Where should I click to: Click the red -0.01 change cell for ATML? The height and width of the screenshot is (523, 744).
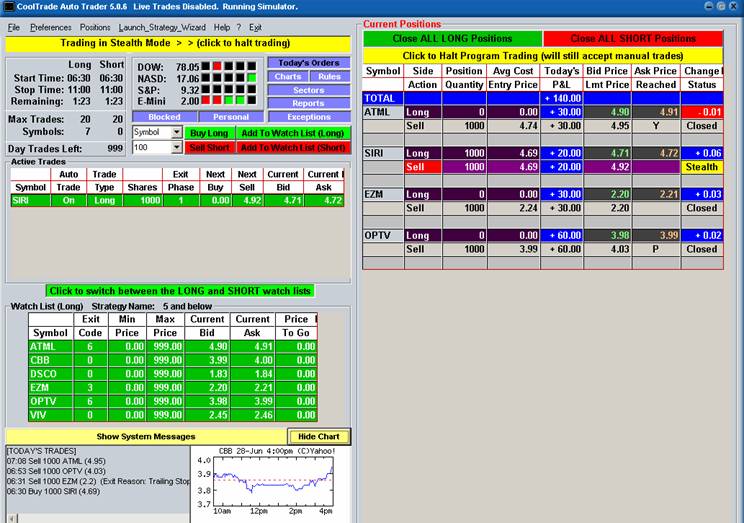tap(702, 112)
